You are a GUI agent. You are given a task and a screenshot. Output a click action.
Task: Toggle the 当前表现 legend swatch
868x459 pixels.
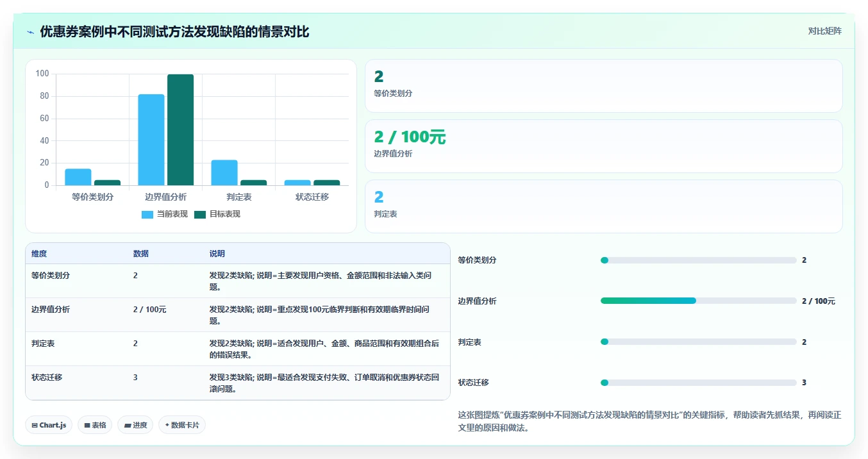[x=147, y=214]
